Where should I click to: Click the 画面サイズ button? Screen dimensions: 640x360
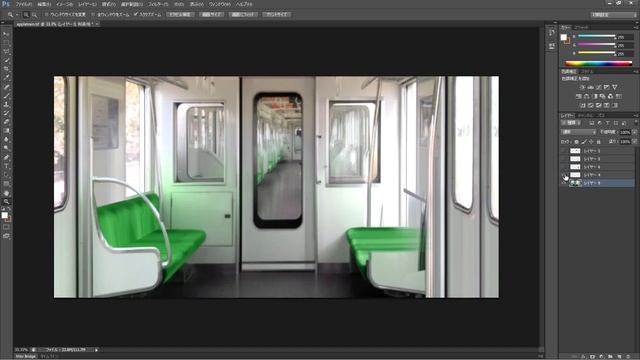tap(212, 15)
